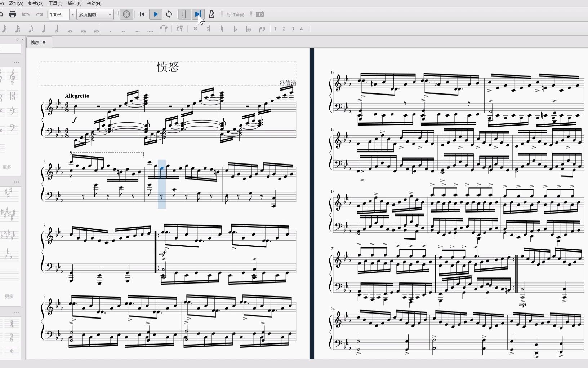This screenshot has height=368, width=588.
Task: Select voice 1
Action: coord(275,29)
